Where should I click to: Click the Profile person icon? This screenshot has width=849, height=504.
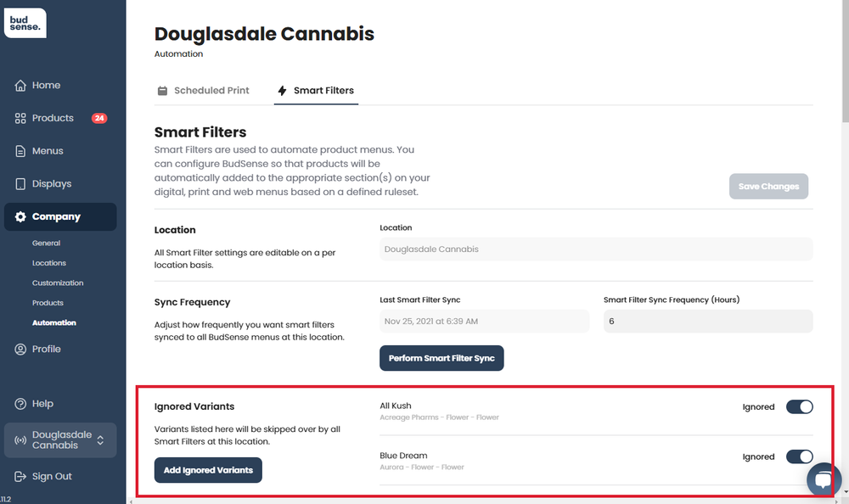click(20, 350)
